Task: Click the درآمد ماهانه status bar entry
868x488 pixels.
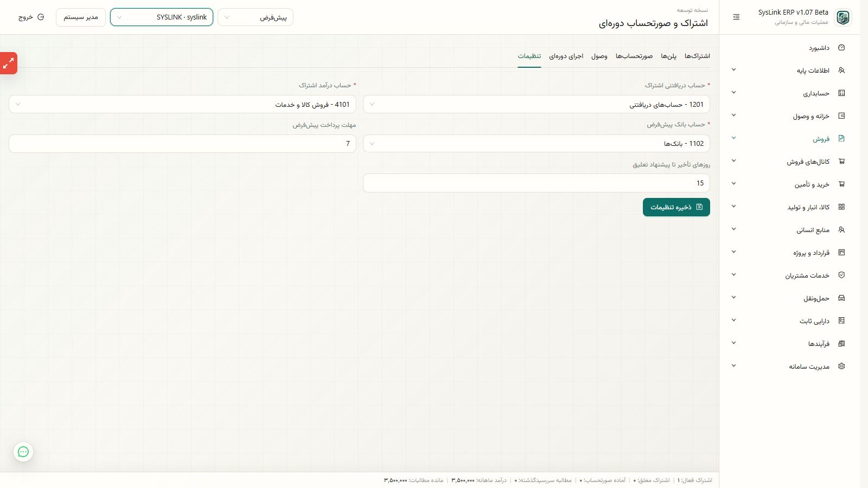Action: (x=479, y=480)
